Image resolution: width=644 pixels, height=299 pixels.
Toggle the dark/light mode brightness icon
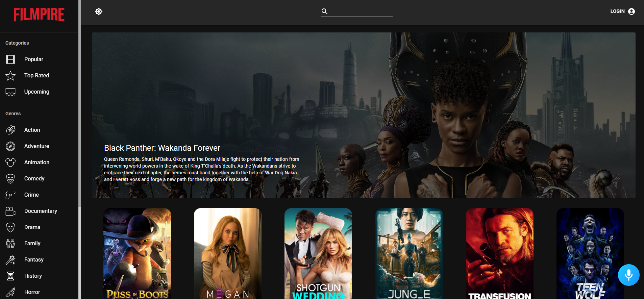99,11
